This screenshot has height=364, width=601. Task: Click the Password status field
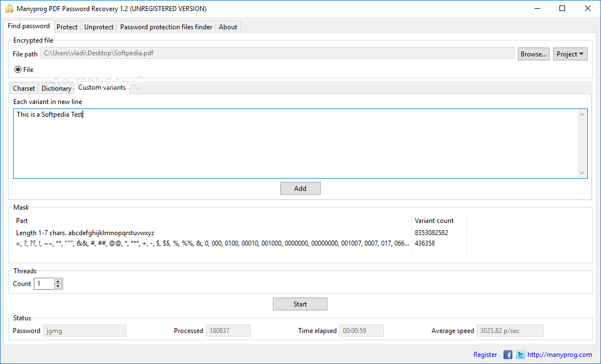(x=85, y=331)
